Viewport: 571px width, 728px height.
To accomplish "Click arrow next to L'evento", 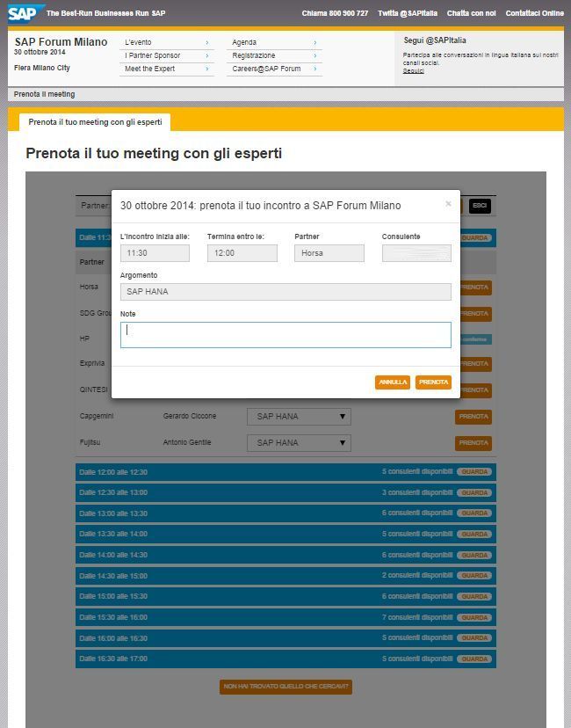I will tap(207, 43).
